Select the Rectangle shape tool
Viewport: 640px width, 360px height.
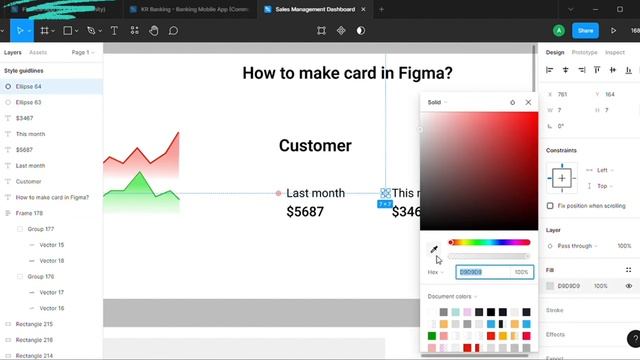pyautogui.click(x=68, y=31)
